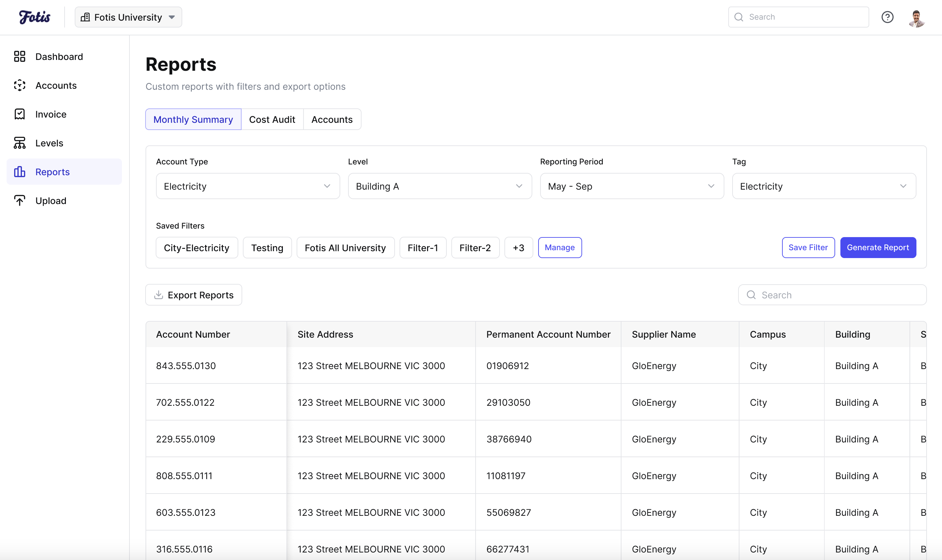Enable the City-Electricity saved filter
The image size is (942, 560).
click(x=196, y=248)
